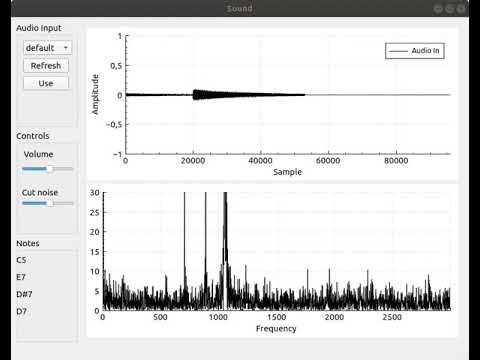Close the Sound window

(461, 9)
